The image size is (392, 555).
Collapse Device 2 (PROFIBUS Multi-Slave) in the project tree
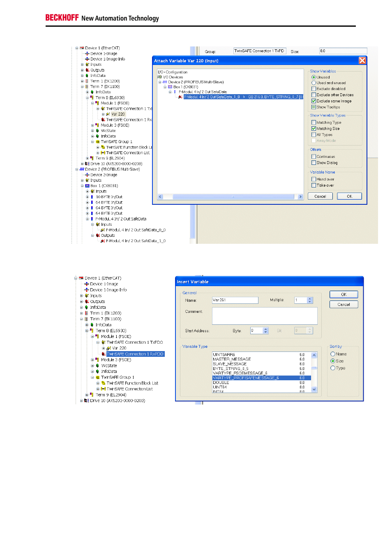click(77, 169)
